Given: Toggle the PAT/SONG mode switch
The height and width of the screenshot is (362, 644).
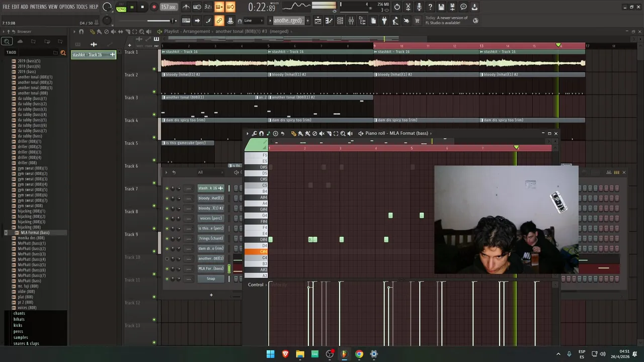Looking at the screenshot, I should pyautogui.click(x=121, y=7).
